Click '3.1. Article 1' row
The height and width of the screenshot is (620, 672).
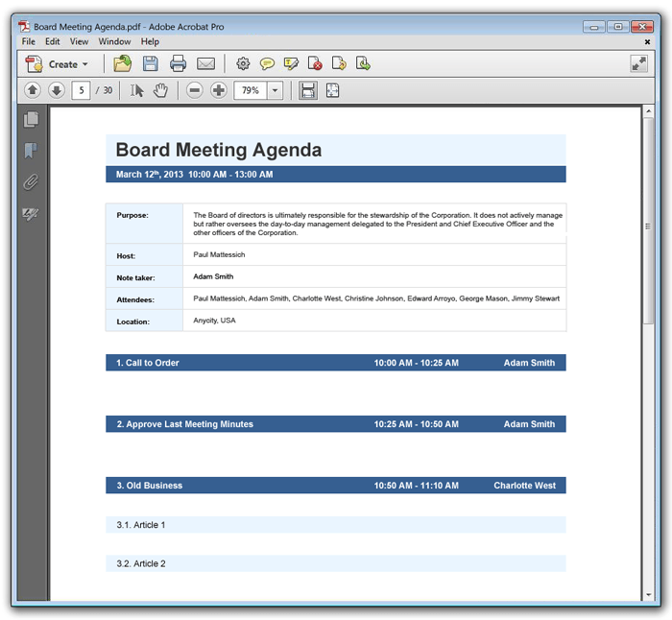[x=336, y=524]
